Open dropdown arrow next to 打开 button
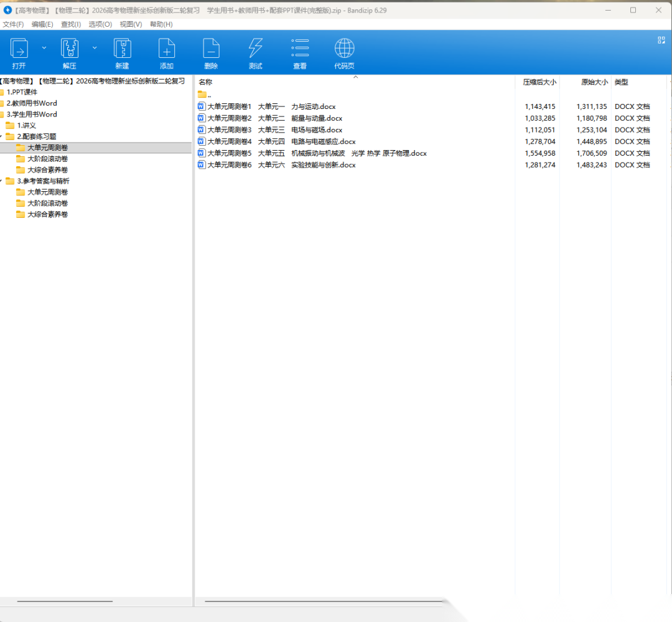Screen dimensions: 672x622 [x=44, y=47]
